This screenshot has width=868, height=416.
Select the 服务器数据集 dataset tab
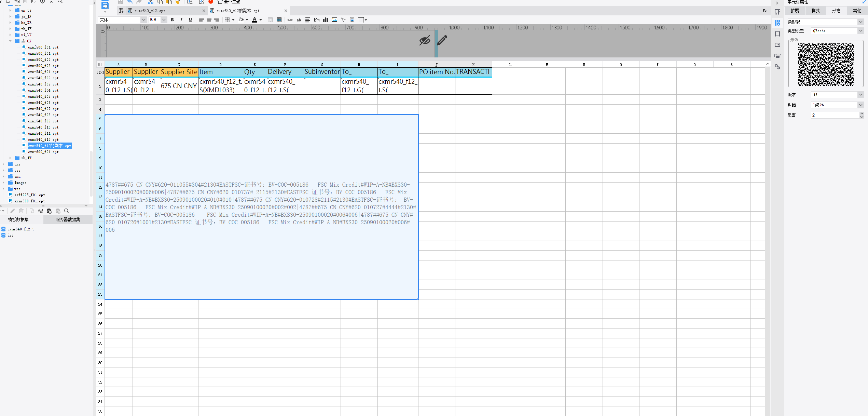tap(68, 219)
